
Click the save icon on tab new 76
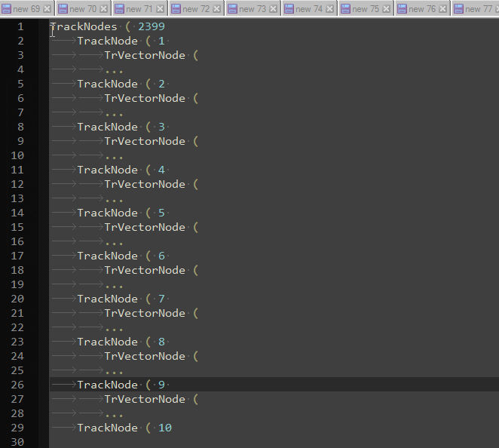coord(403,9)
